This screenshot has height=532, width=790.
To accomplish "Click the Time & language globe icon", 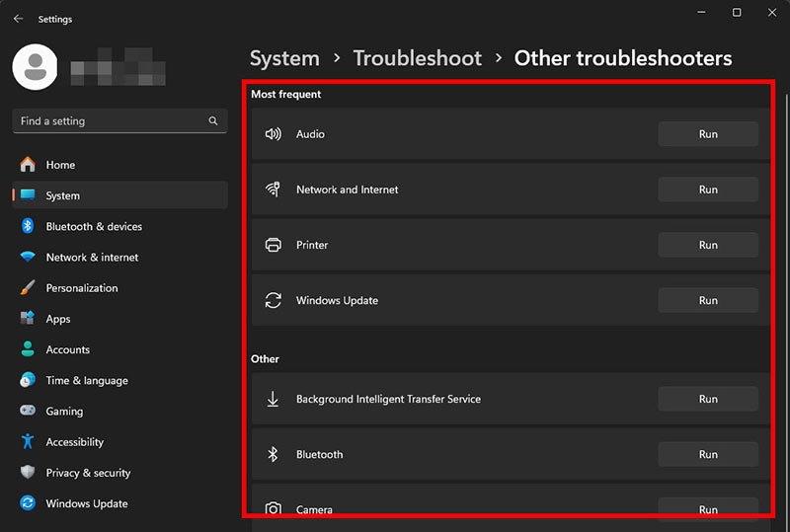I will pyautogui.click(x=28, y=380).
